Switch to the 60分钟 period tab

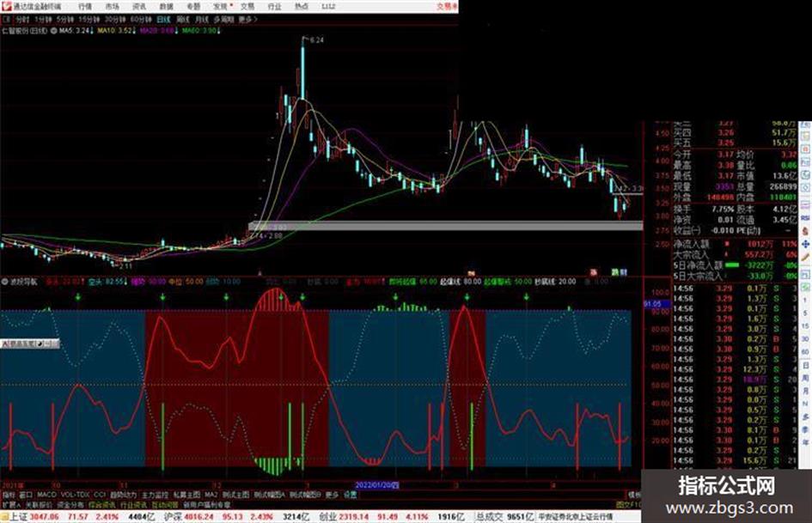(141, 19)
